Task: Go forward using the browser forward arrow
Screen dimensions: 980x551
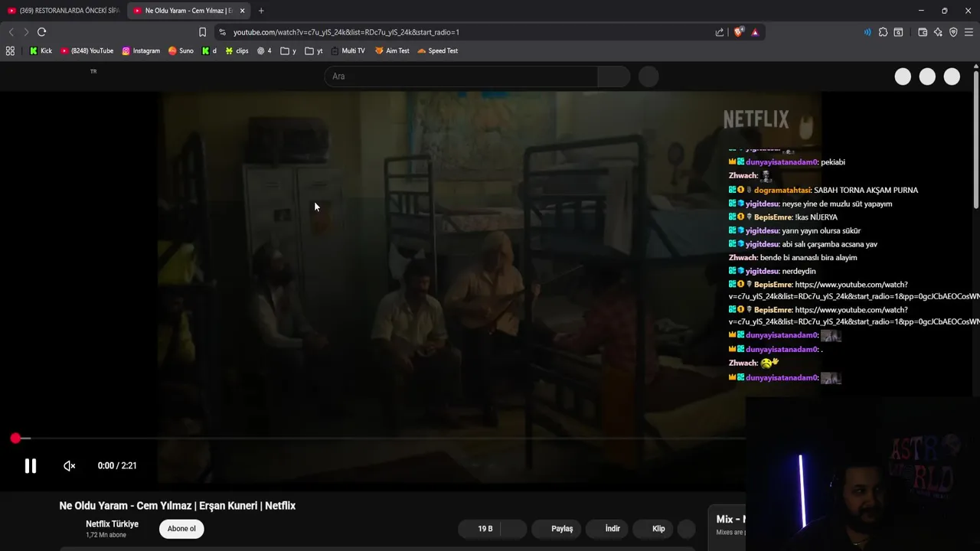Action: [x=26, y=32]
